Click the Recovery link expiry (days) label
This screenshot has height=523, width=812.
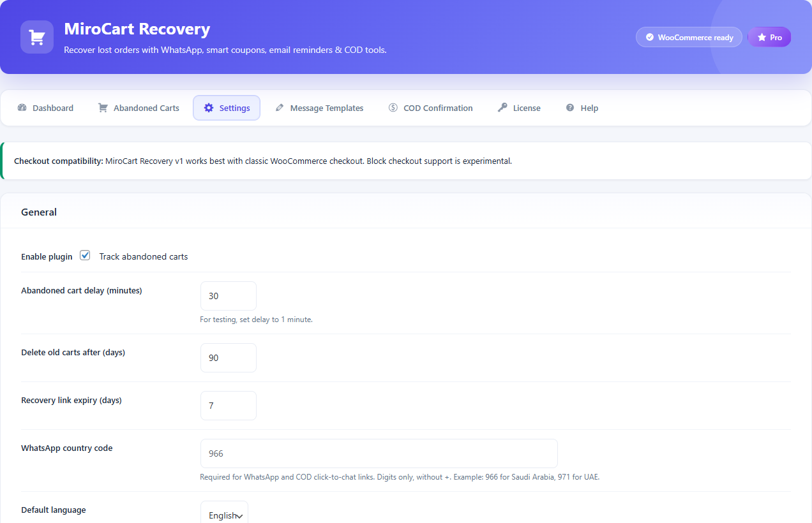pos(71,400)
